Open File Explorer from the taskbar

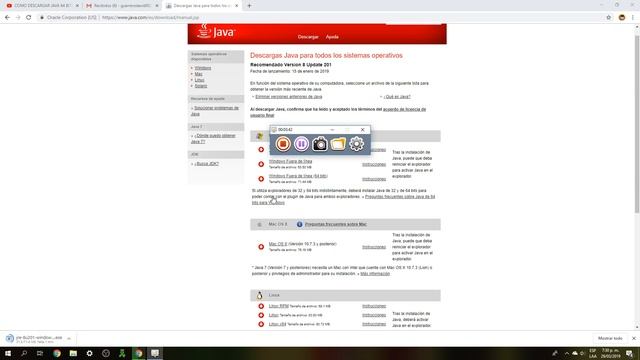[x=73, y=353]
